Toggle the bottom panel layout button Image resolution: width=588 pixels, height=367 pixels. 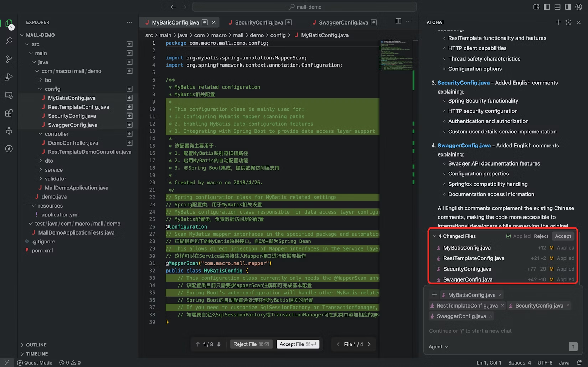coord(557,7)
